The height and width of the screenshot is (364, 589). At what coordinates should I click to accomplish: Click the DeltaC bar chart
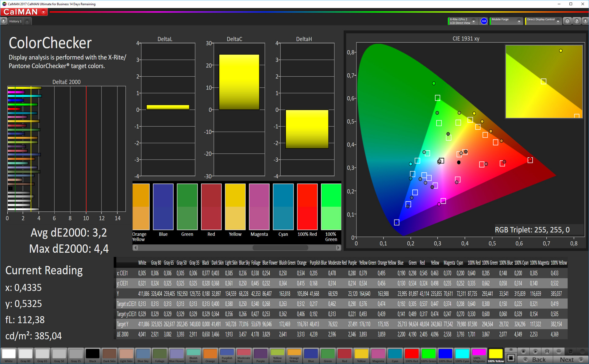(239, 109)
